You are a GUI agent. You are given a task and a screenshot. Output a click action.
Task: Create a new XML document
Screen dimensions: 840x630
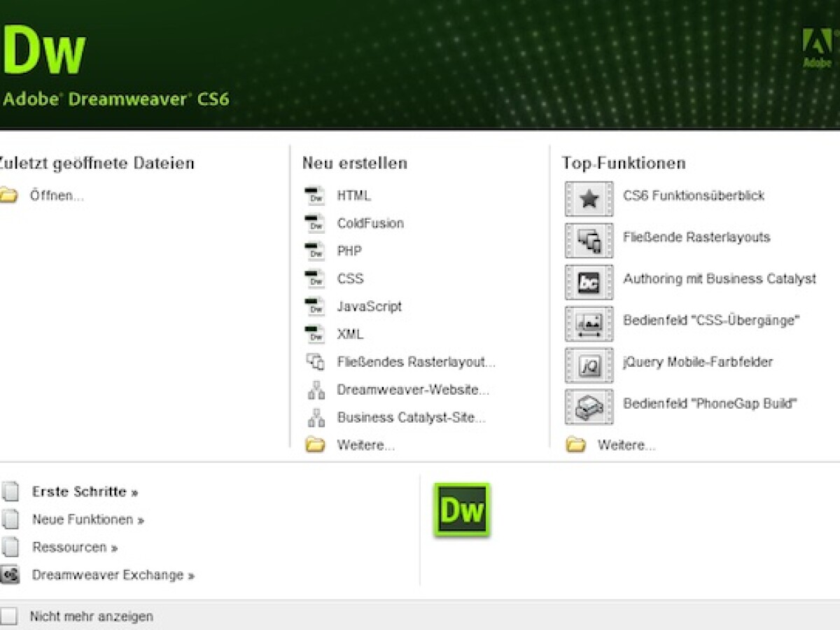tap(349, 335)
